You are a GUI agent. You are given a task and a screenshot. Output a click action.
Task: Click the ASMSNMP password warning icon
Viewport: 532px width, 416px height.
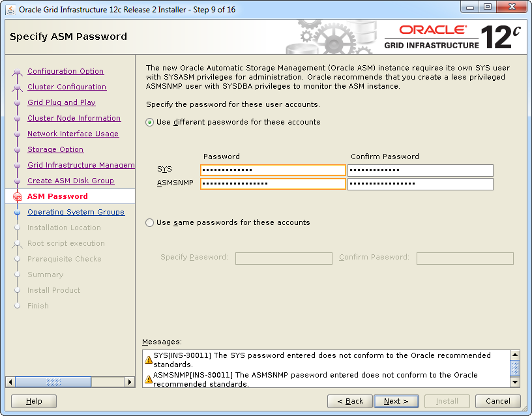149,379
